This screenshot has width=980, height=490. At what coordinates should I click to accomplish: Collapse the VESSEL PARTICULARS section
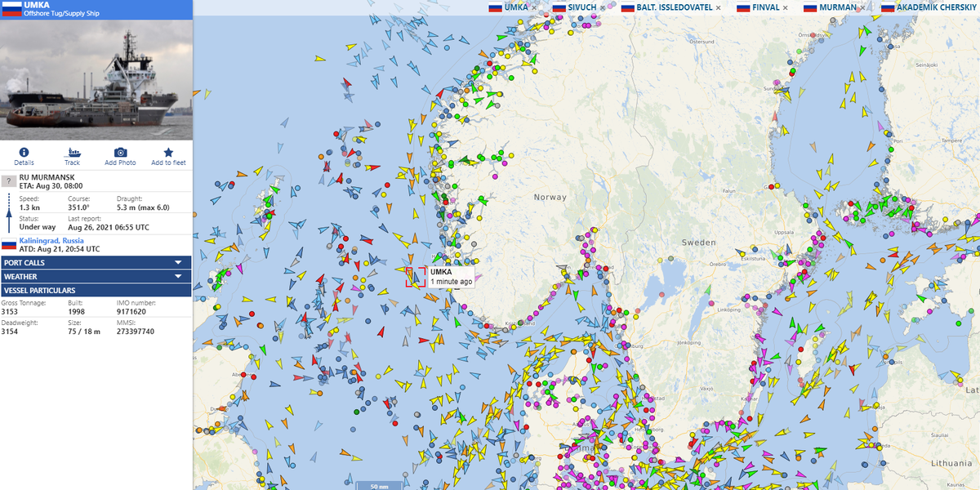(96, 290)
